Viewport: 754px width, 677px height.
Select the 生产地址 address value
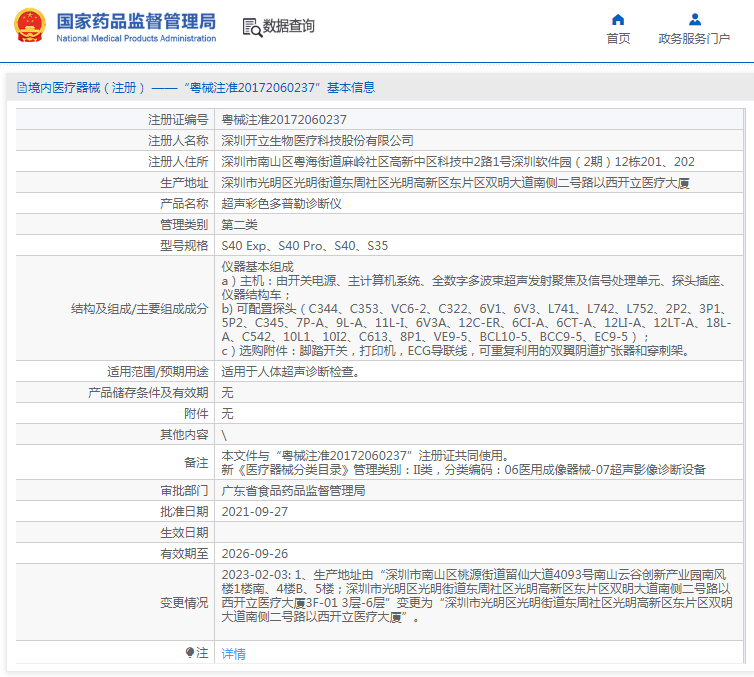[x=455, y=183]
